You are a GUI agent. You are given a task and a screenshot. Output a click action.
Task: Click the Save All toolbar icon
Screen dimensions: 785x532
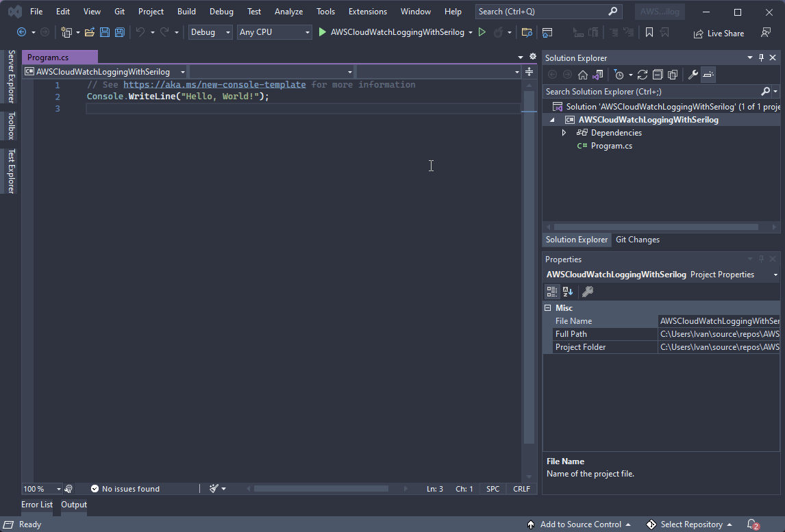pyautogui.click(x=119, y=32)
